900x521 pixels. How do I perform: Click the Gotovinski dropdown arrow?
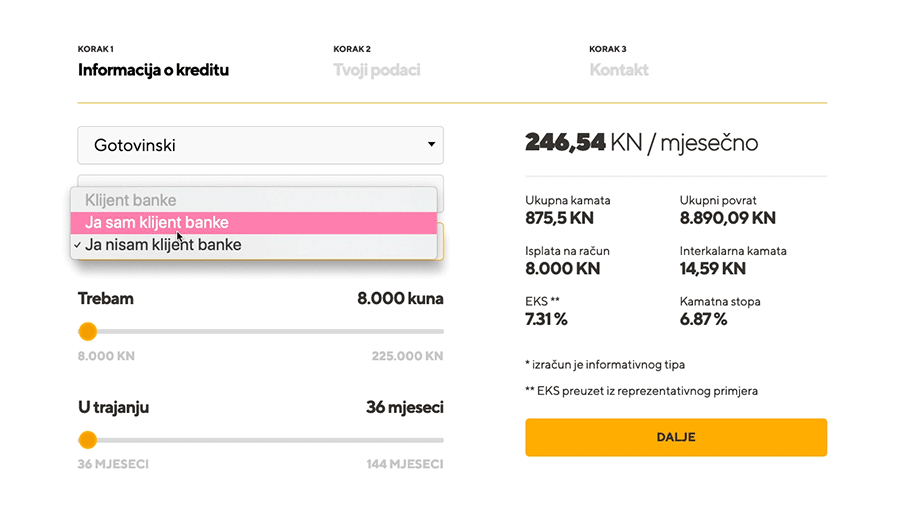click(x=431, y=145)
